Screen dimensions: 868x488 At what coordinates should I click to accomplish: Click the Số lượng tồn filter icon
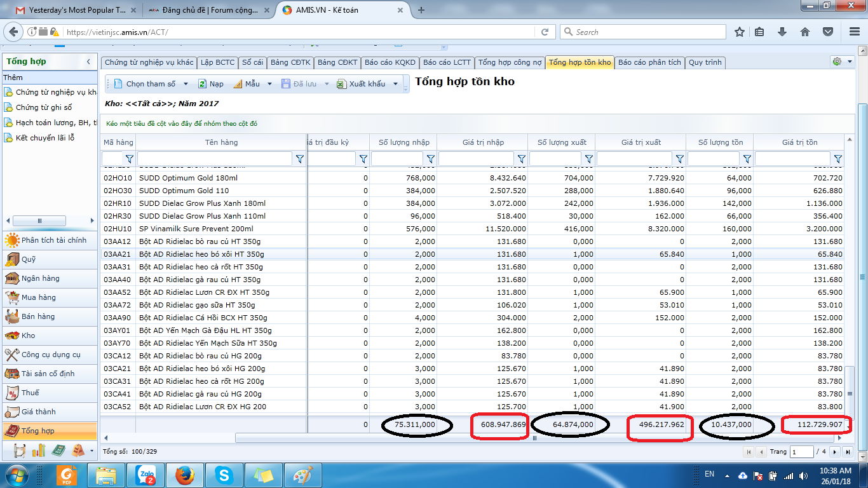point(747,159)
